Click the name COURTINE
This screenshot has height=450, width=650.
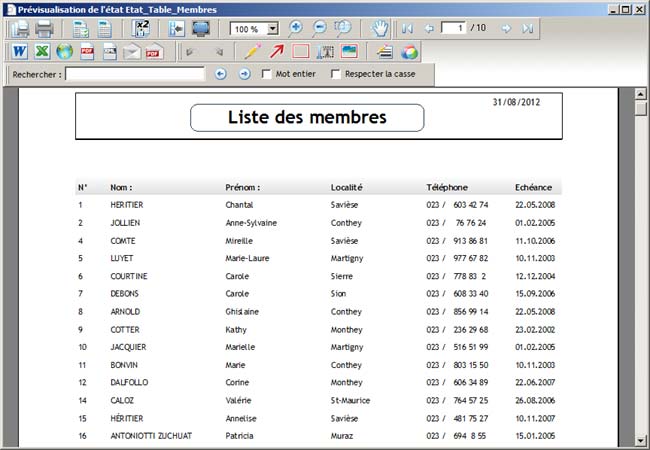click(x=129, y=276)
